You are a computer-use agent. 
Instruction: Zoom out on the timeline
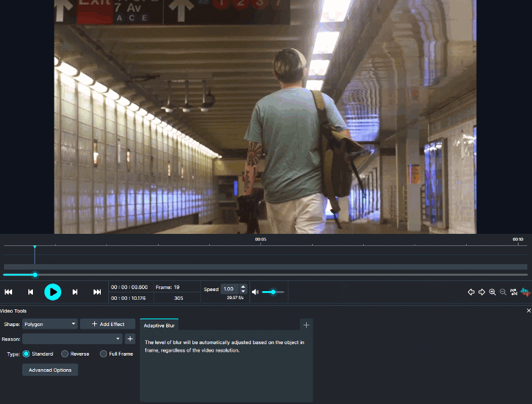502,292
